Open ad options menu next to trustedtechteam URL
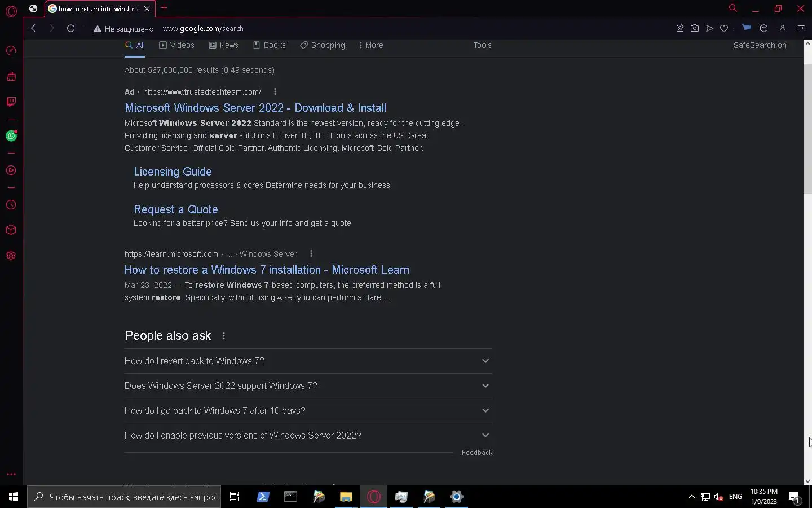The height and width of the screenshot is (508, 812). [x=275, y=91]
